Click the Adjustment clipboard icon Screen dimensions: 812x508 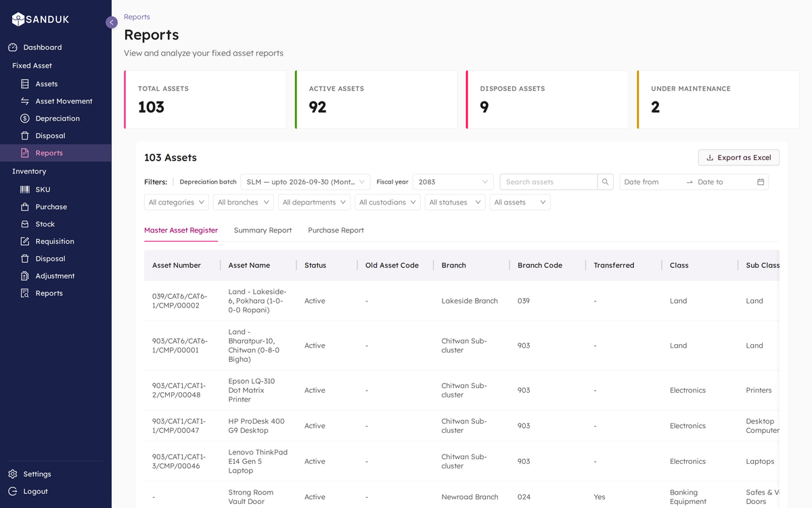coord(25,276)
